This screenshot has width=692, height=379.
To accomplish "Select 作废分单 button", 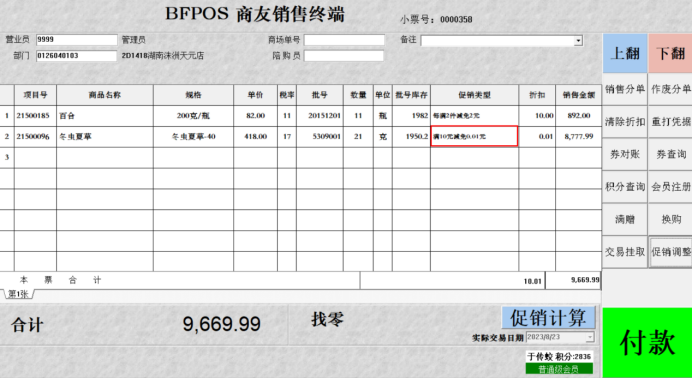I will 670,89.
